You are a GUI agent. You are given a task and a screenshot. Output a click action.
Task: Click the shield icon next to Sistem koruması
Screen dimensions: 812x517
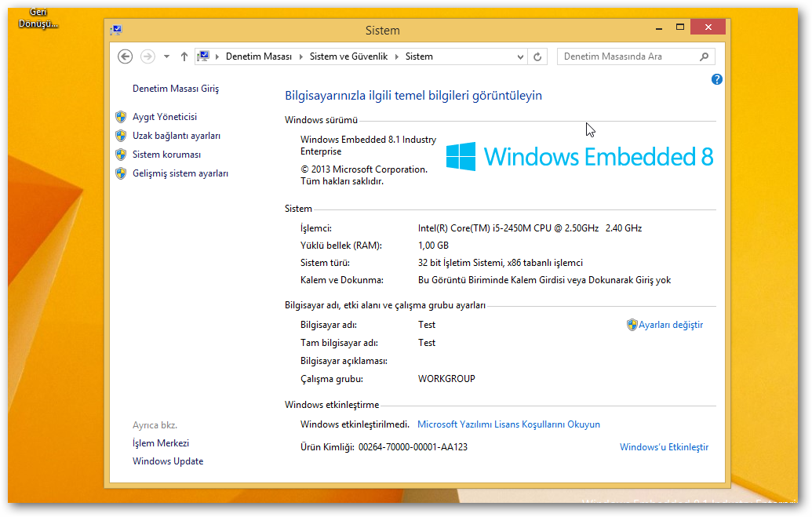click(x=121, y=155)
